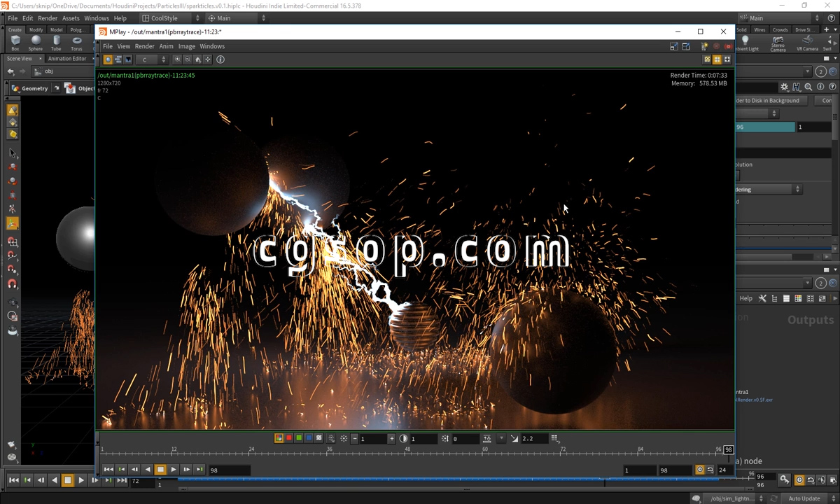The height and width of the screenshot is (504, 840).
Task: Click the Ambient Light shelf tool
Action: click(745, 43)
